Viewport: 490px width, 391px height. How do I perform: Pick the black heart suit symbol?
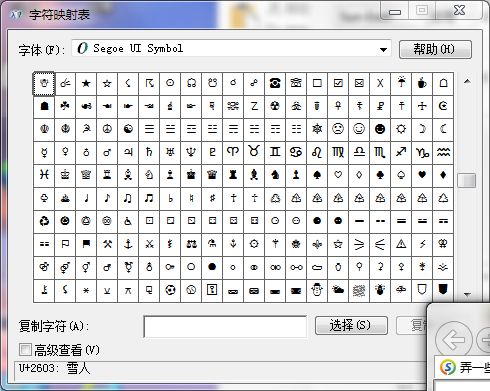(x=422, y=175)
